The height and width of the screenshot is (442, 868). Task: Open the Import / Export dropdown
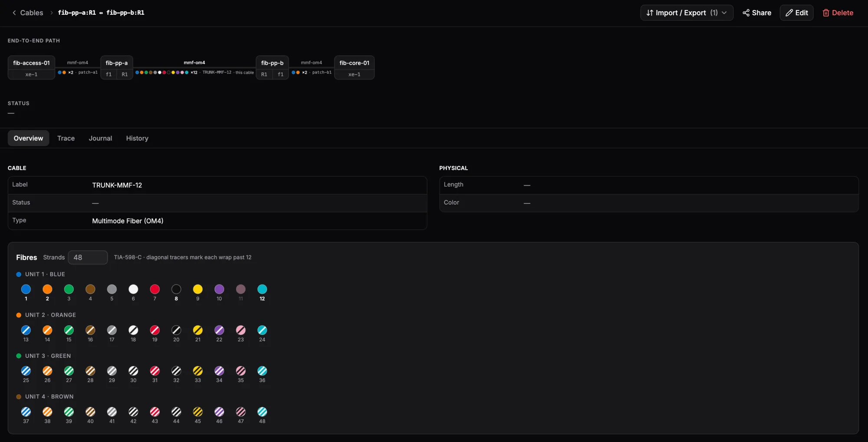(687, 13)
